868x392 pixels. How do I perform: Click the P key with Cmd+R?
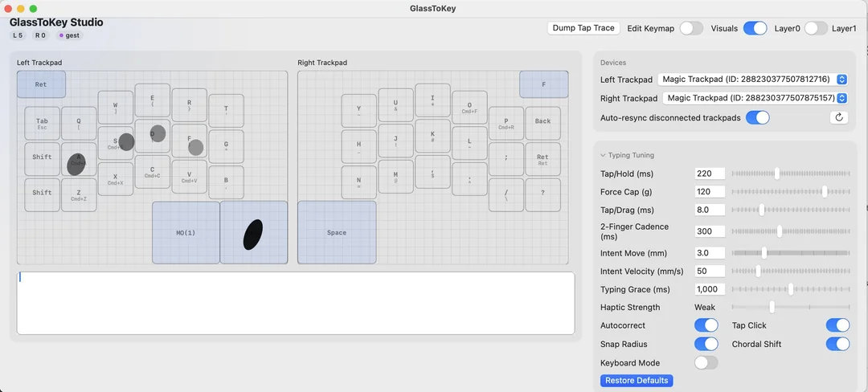point(506,123)
